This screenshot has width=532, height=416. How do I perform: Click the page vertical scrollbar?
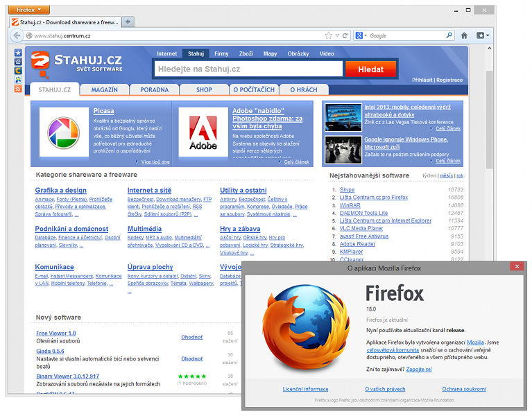[x=489, y=119]
